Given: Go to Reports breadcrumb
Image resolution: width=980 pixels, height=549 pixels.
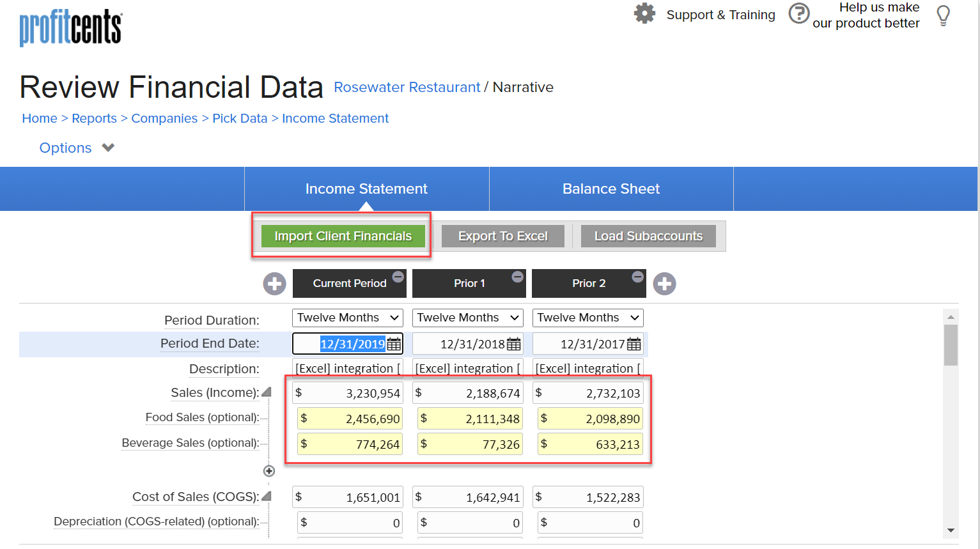Looking at the screenshot, I should tap(94, 118).
